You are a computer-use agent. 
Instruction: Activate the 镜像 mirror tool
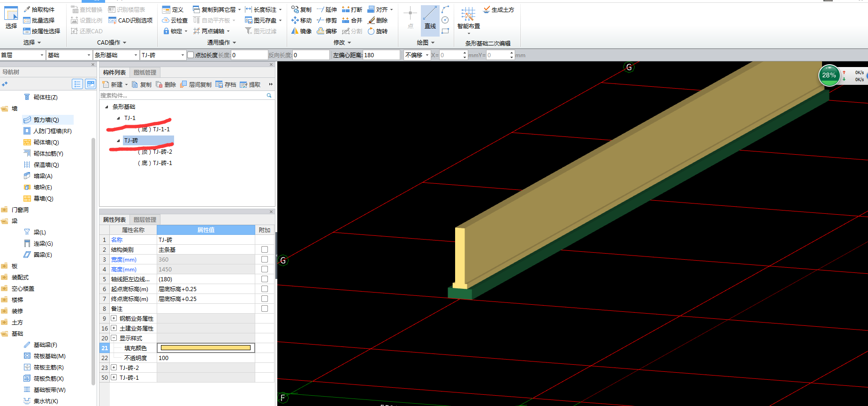point(301,31)
